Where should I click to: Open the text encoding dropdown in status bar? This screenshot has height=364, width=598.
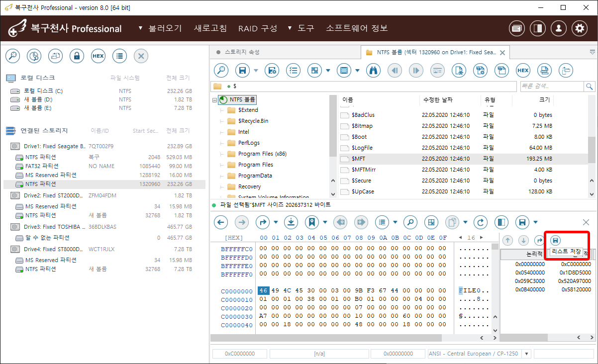[526, 354]
